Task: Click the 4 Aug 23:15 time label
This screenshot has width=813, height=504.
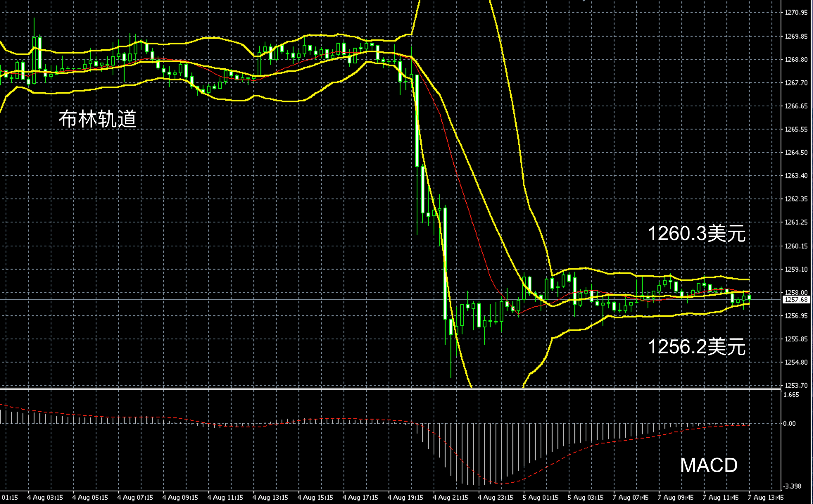Action: point(495,497)
